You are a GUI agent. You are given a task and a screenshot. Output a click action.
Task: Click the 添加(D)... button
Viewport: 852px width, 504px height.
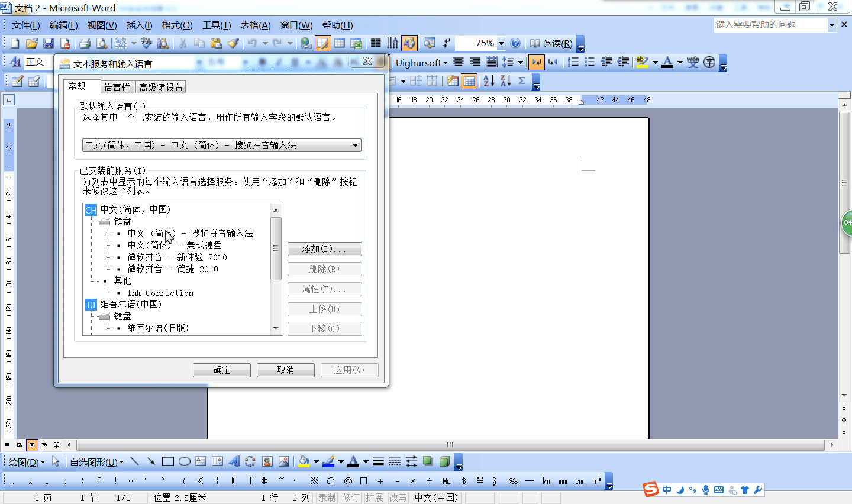click(x=324, y=249)
